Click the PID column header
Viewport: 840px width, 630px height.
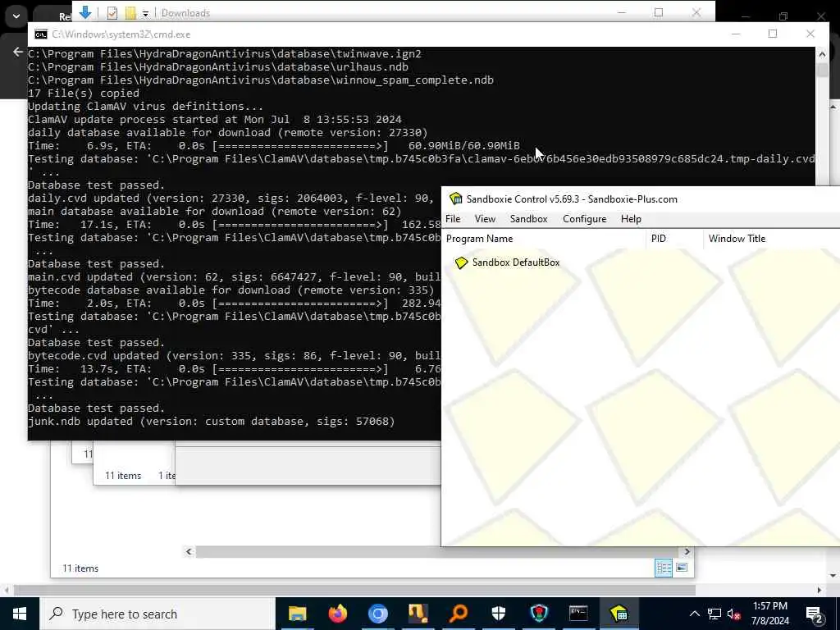pyautogui.click(x=675, y=239)
